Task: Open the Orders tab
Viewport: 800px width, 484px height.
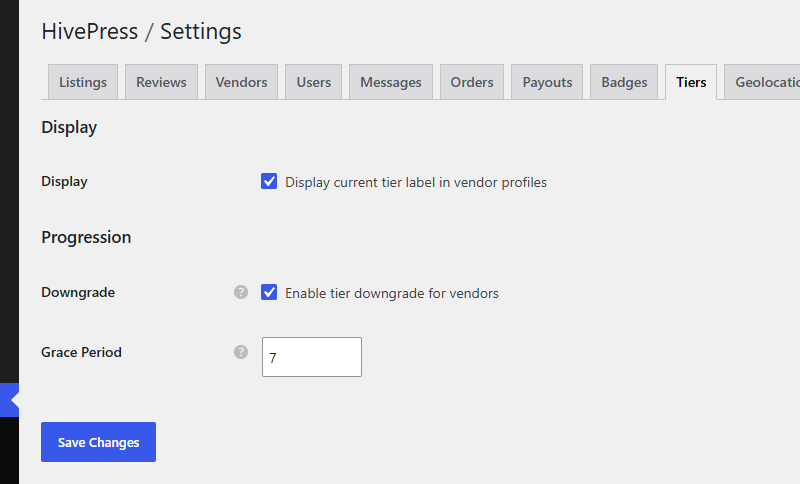Action: (x=472, y=82)
